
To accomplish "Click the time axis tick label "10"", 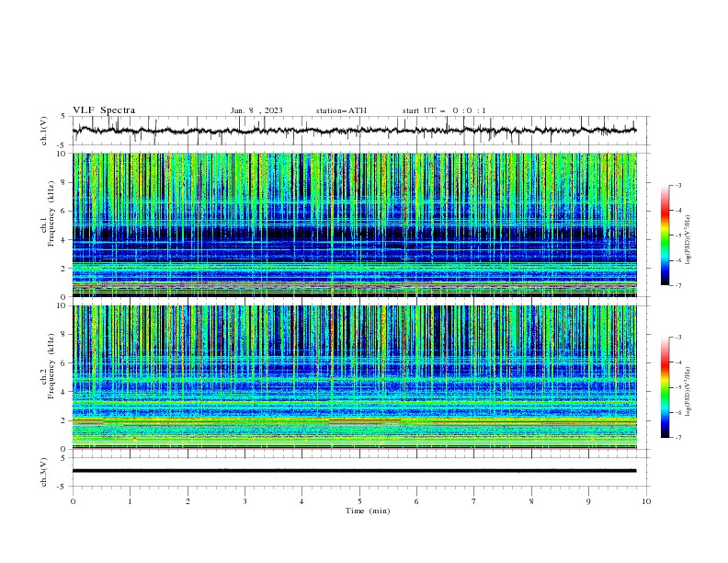I will 646,501.
